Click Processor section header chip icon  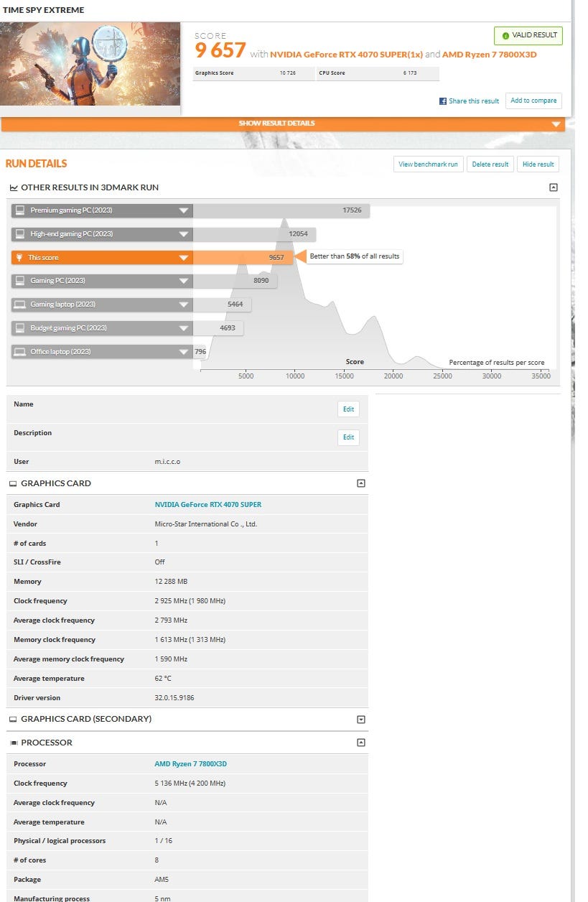pyautogui.click(x=14, y=743)
